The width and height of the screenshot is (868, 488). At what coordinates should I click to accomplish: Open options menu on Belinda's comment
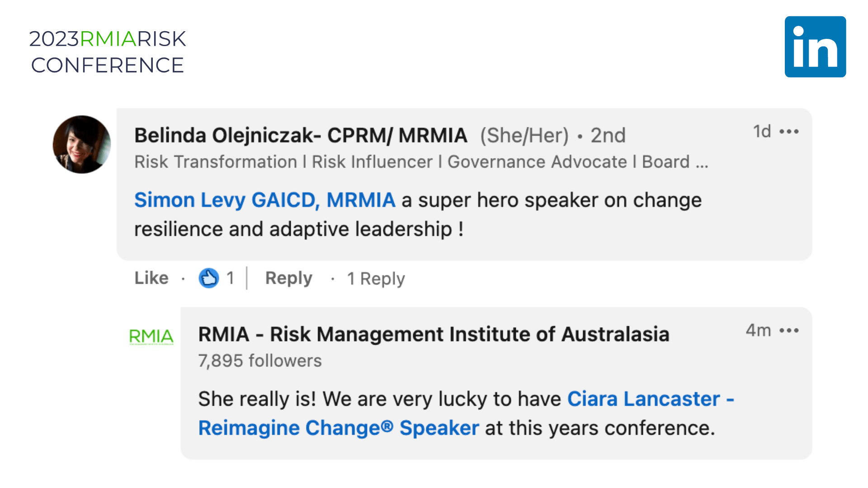point(789,131)
